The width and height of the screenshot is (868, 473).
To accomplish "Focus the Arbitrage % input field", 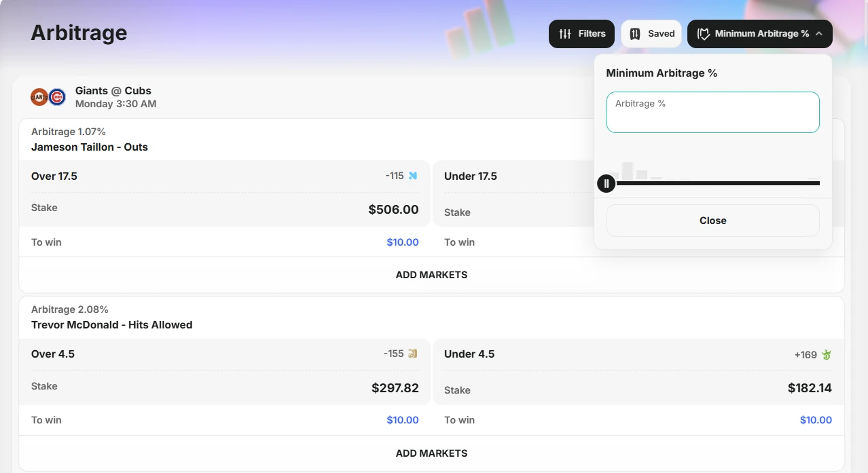I will click(713, 112).
